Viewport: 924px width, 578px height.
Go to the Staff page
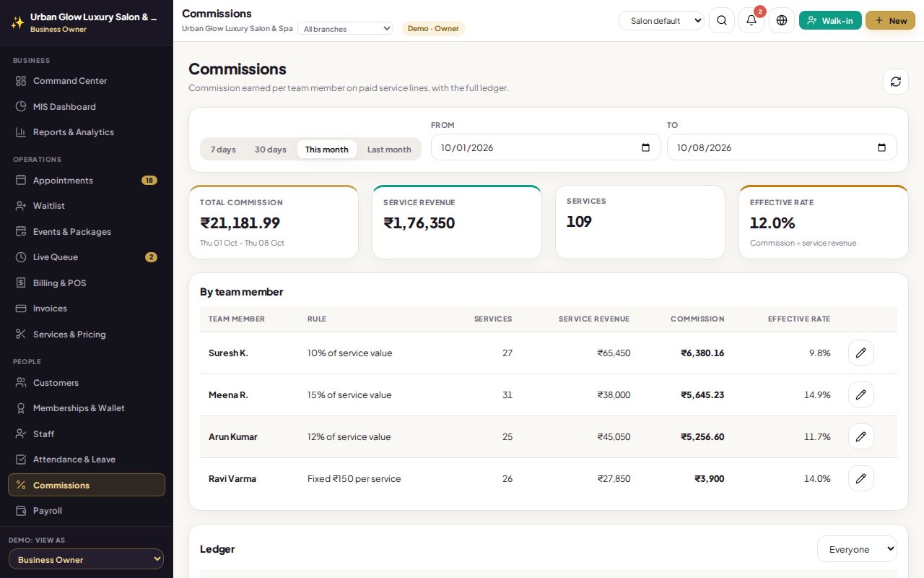[87, 433]
